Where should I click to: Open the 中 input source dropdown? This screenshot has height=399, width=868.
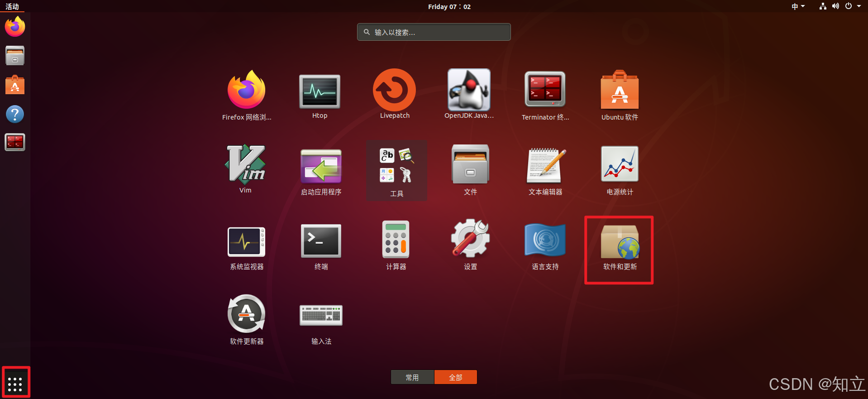[x=798, y=6]
